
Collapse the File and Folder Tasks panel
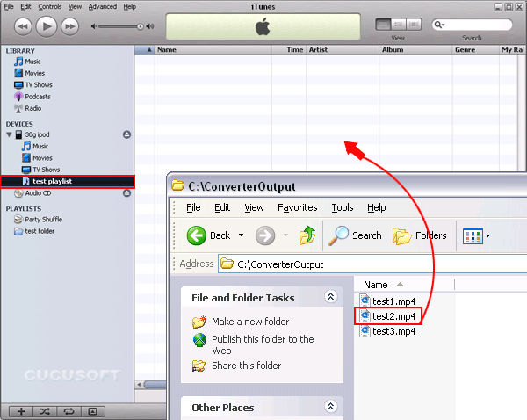[x=330, y=297]
